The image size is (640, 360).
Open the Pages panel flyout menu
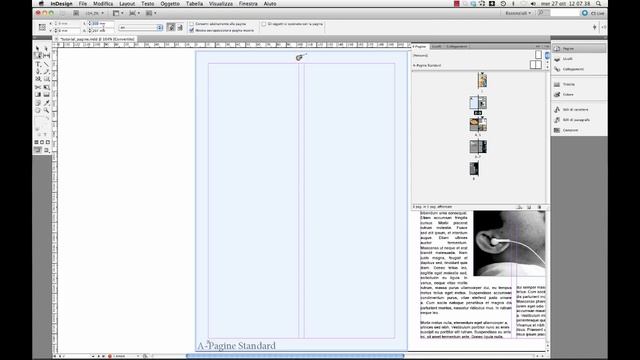[x=546, y=46]
